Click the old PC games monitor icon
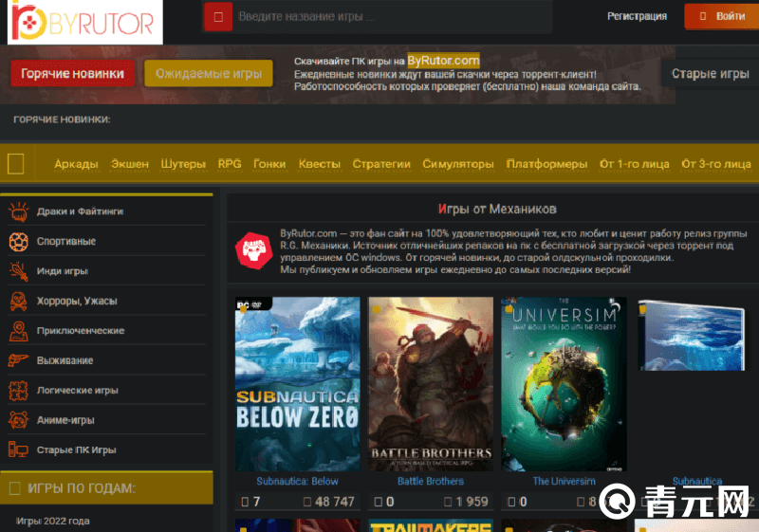 click(18, 449)
